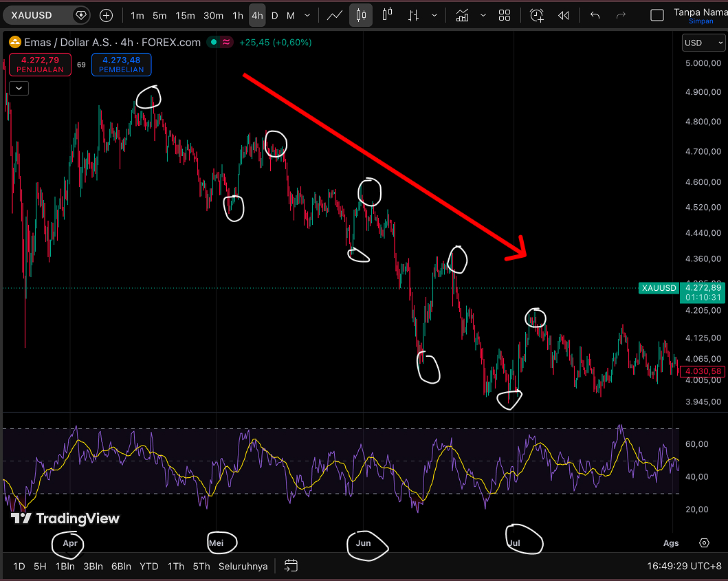Click the Simpan save link
728x581 pixels.
pos(701,21)
